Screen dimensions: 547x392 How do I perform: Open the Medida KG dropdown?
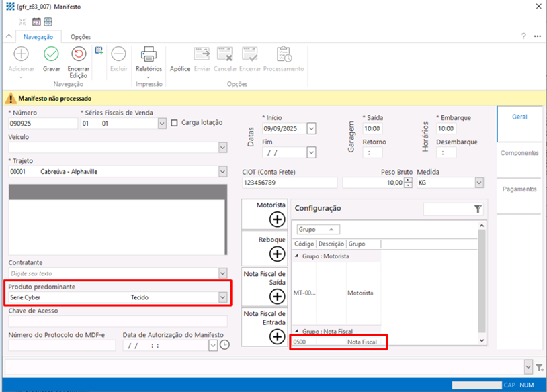(x=478, y=183)
